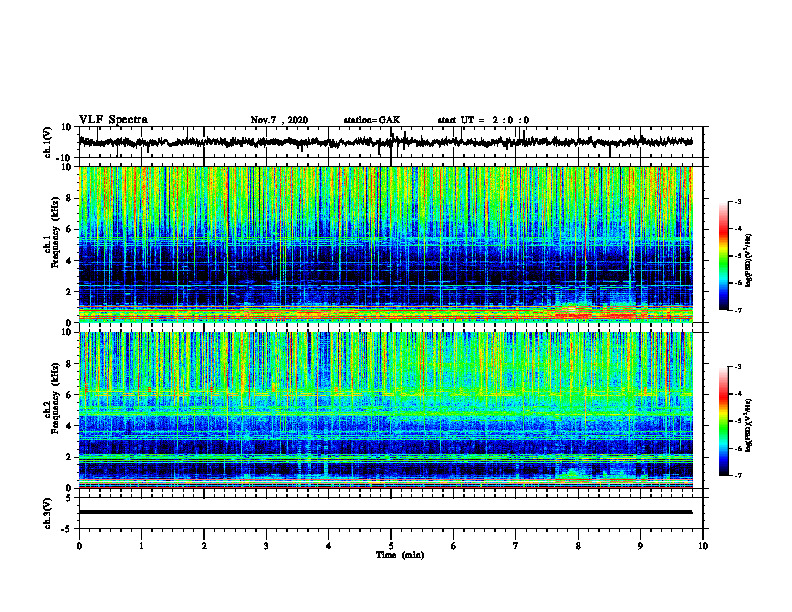Click the "5" tick on the Time axis
This screenshot has height=612, width=792.
(x=391, y=546)
